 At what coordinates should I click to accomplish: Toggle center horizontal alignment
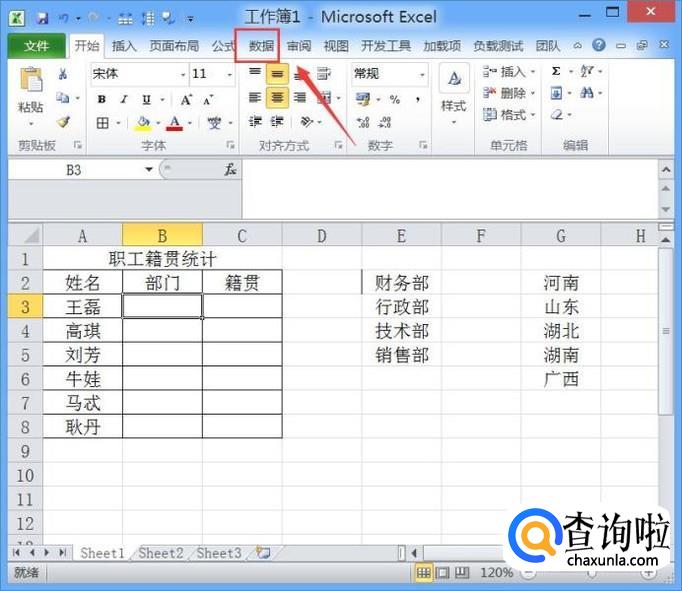click(277, 98)
